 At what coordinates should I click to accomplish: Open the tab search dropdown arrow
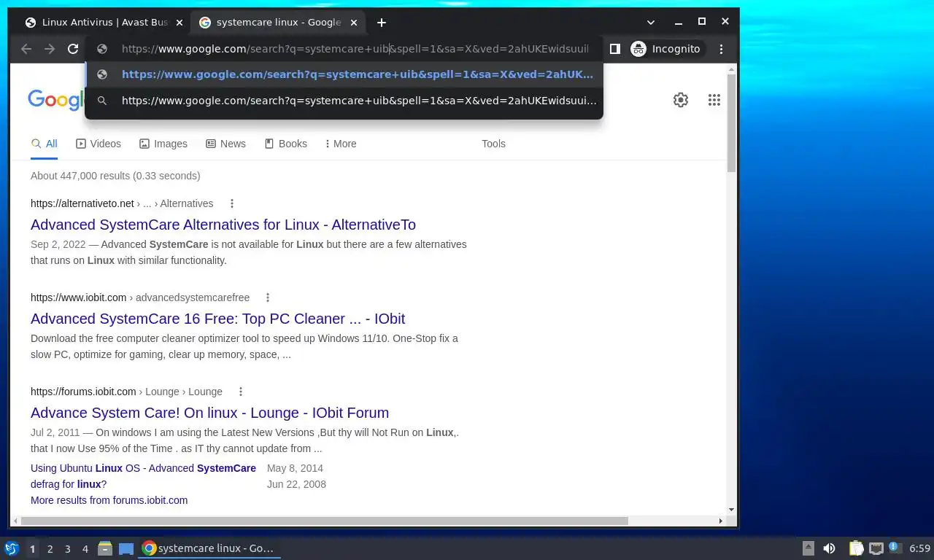pos(651,22)
